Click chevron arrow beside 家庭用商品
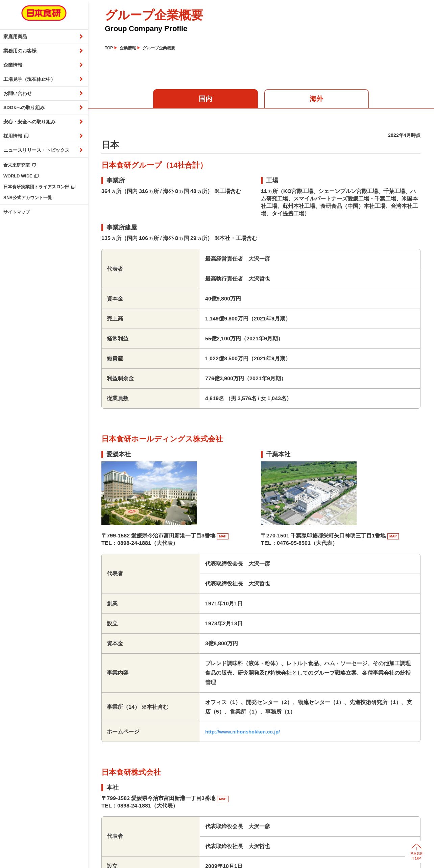434x868 pixels. pyautogui.click(x=81, y=37)
